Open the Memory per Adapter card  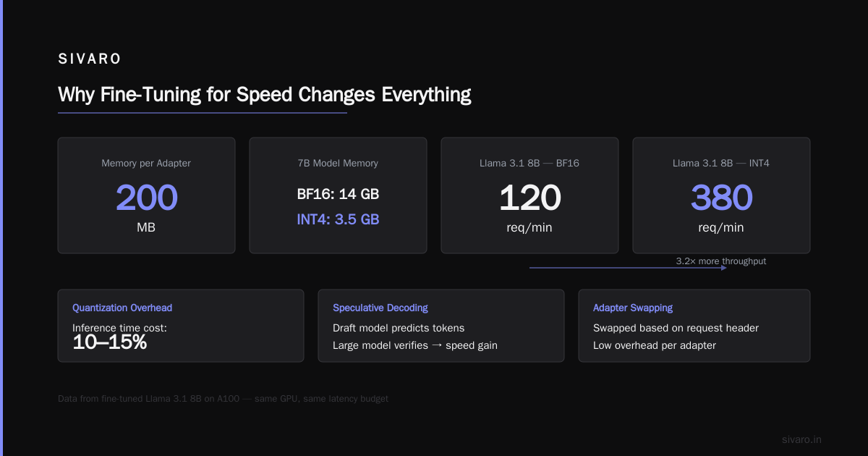(146, 195)
